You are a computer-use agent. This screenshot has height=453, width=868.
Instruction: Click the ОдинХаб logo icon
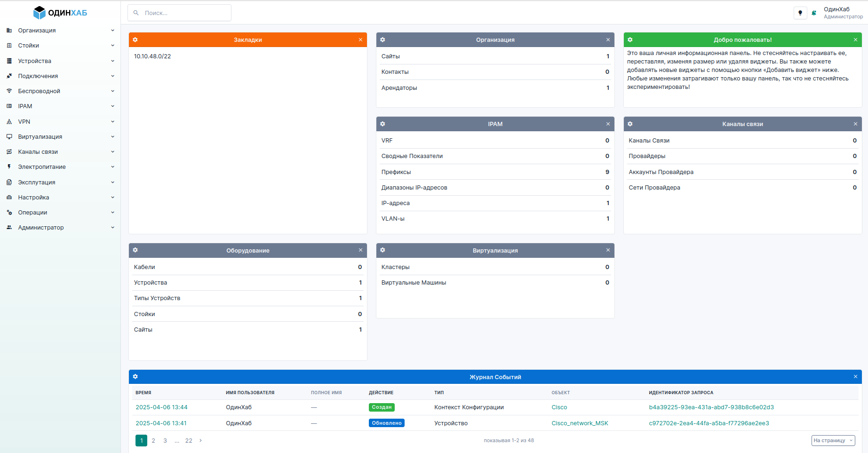40,13
